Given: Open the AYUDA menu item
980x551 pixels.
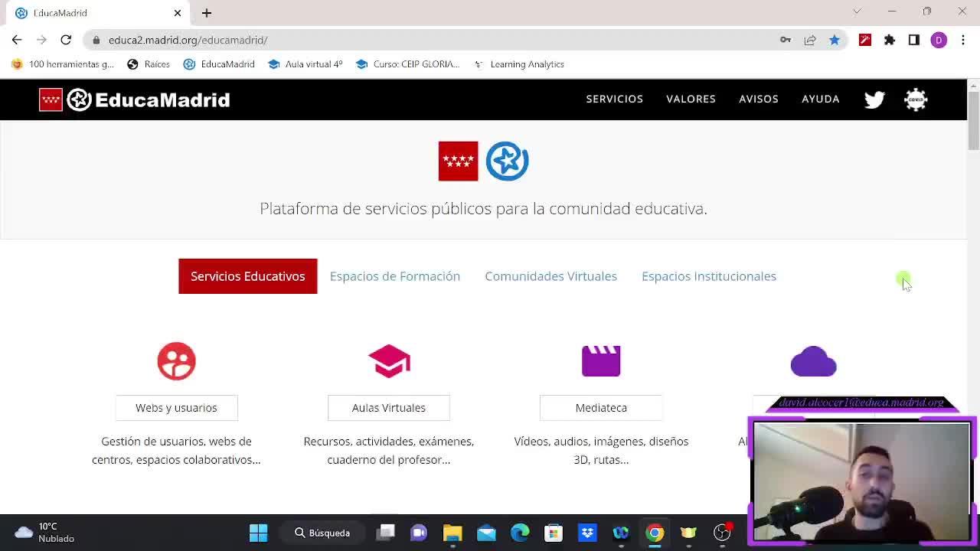Looking at the screenshot, I should coord(821,99).
